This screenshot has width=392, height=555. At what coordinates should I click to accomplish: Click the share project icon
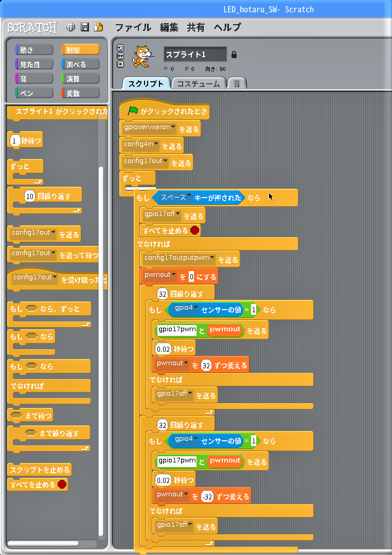point(98,27)
